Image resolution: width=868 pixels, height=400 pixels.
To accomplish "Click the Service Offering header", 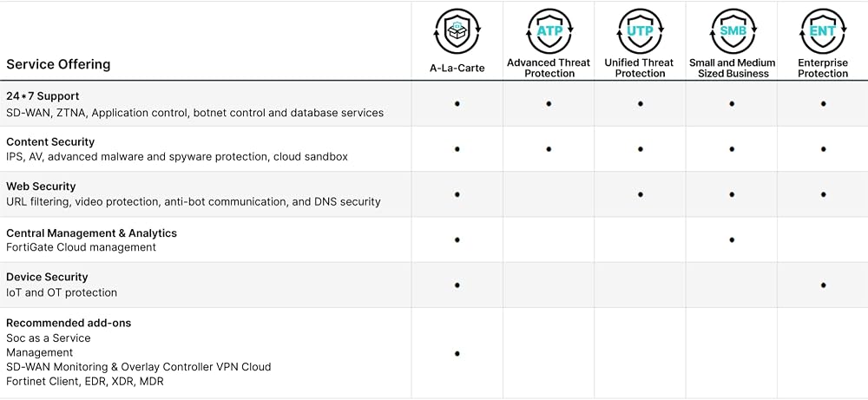I will point(58,64).
